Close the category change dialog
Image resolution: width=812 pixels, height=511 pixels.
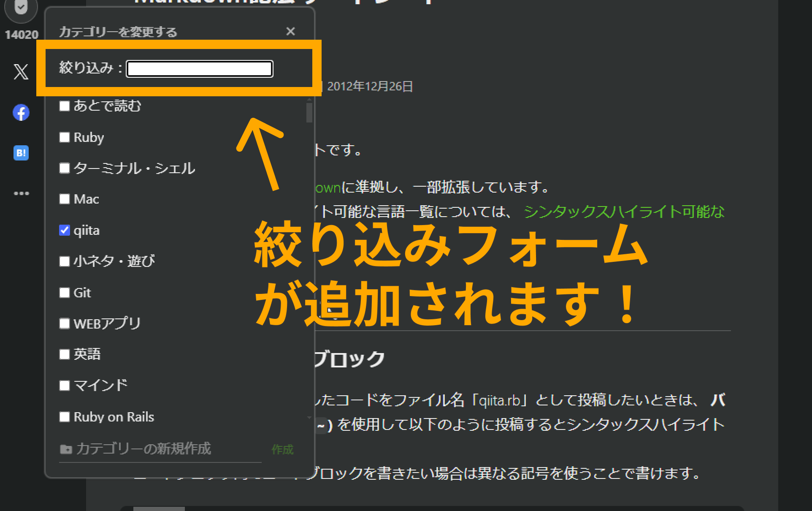pos(290,31)
